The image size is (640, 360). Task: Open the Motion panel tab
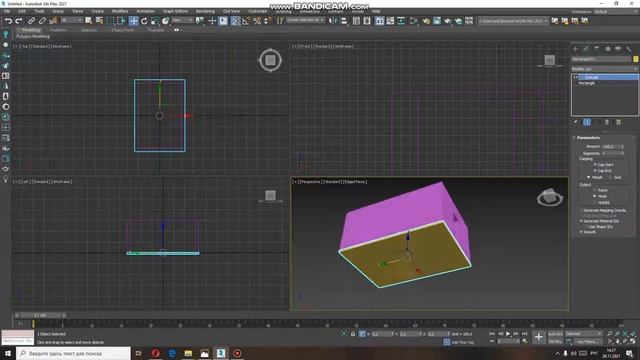pyautogui.click(x=607, y=49)
